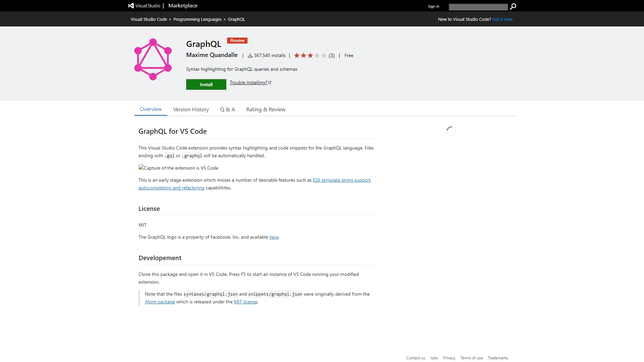Click the search magnifier icon
The image size is (644, 362).
click(513, 6)
